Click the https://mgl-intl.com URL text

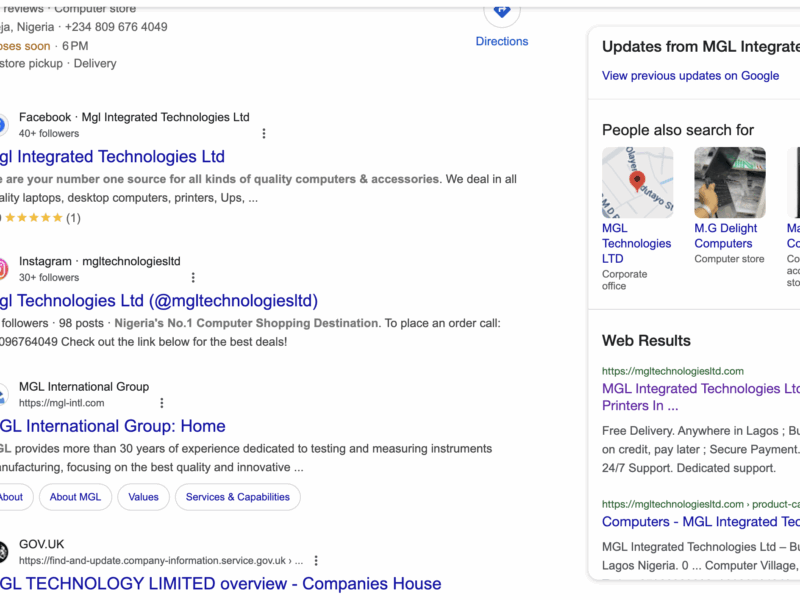click(62, 403)
